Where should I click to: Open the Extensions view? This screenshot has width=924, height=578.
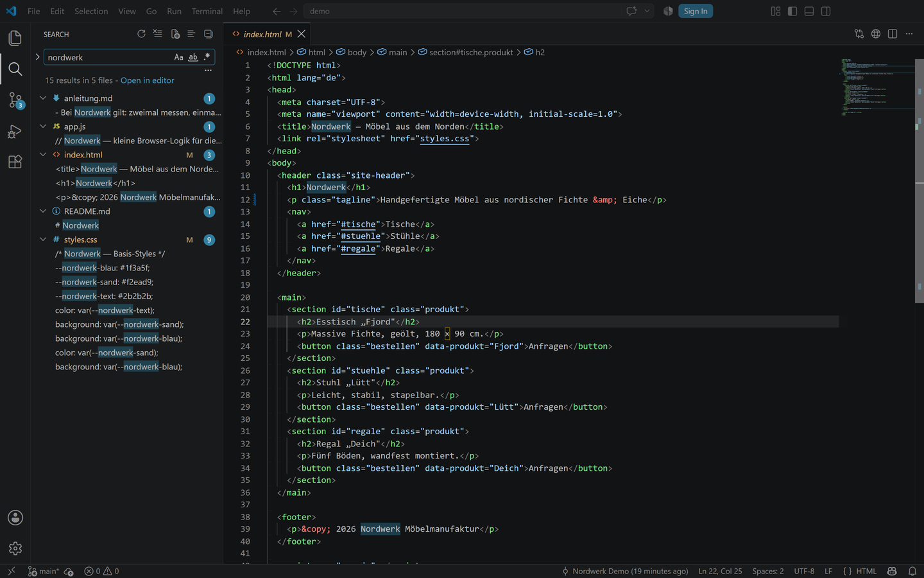(15, 162)
